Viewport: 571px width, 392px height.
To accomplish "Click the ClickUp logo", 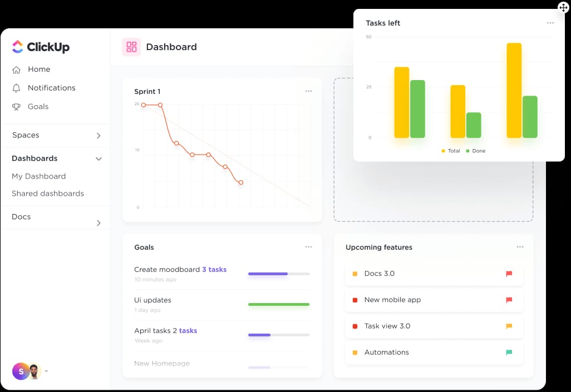I will click(x=41, y=47).
